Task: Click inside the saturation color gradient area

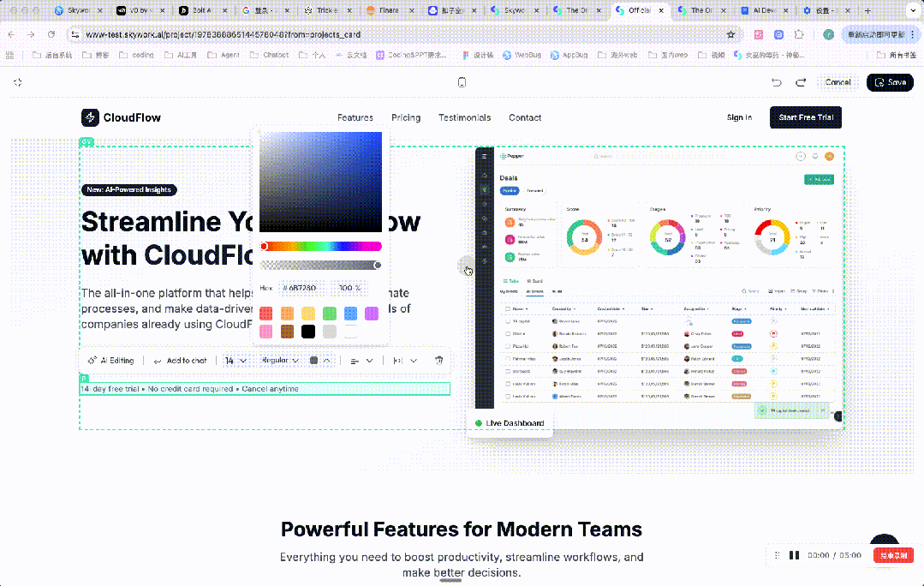Action: pyautogui.click(x=320, y=182)
